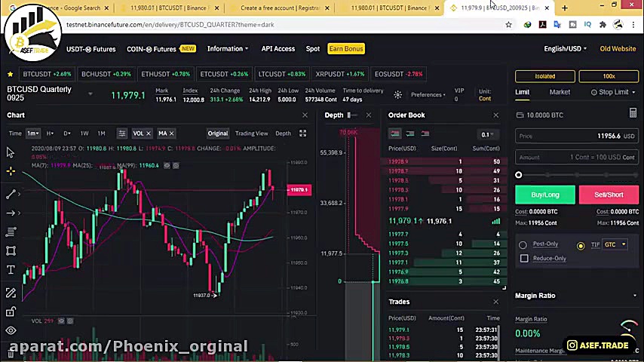The image size is (644, 362).
Task: Toggle the Depth panel view switch
Action: [352, 115]
